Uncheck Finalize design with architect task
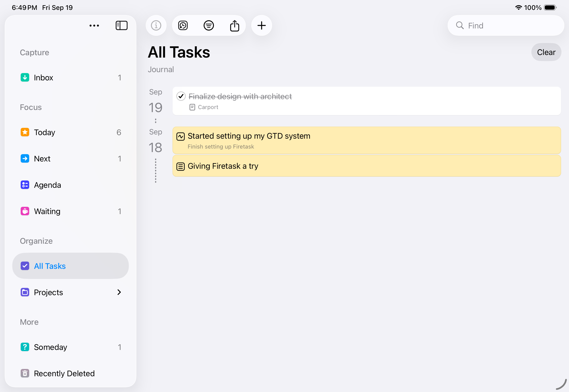569x392 pixels. pyautogui.click(x=181, y=96)
